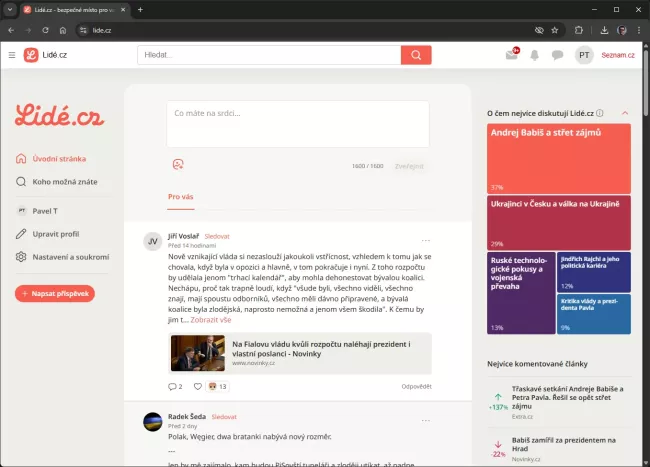The height and width of the screenshot is (467, 650).
Task: Follow Radek Šeda via 'Sledovat'
Action: click(x=224, y=416)
